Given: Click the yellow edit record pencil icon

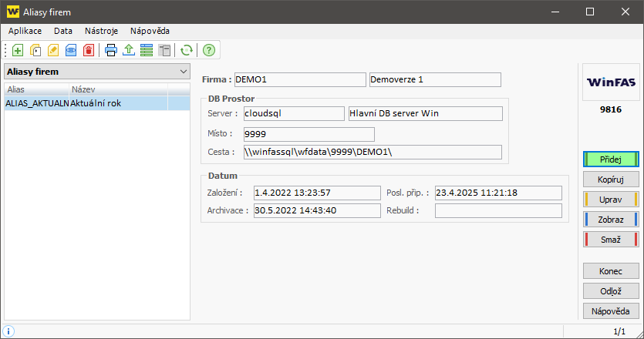Looking at the screenshot, I should pyautogui.click(x=53, y=50).
